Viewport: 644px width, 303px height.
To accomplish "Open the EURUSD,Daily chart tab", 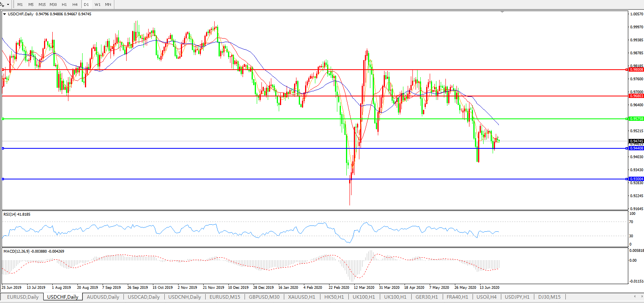I will (x=23, y=297).
